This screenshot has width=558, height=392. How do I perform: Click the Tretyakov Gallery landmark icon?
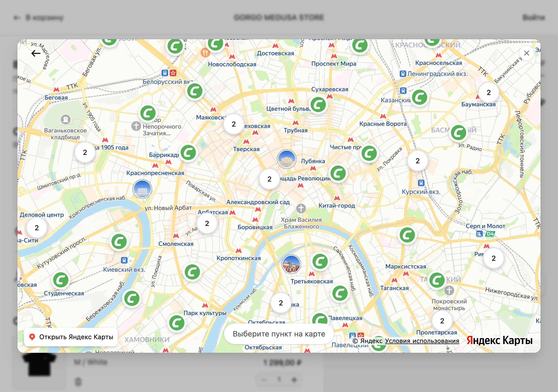click(291, 264)
